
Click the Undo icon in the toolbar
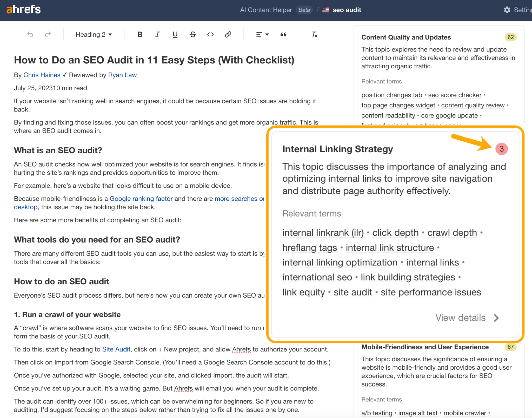pyautogui.click(x=30, y=34)
